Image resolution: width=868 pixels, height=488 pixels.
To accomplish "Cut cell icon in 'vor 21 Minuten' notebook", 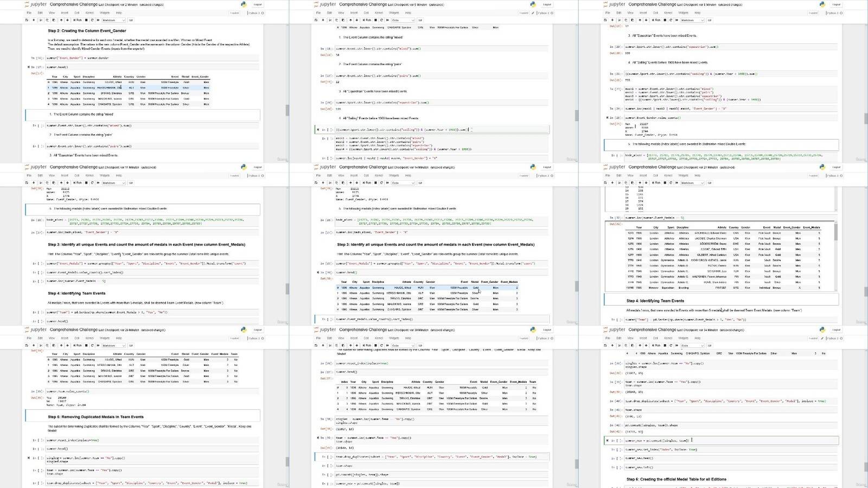I will pos(620,183).
